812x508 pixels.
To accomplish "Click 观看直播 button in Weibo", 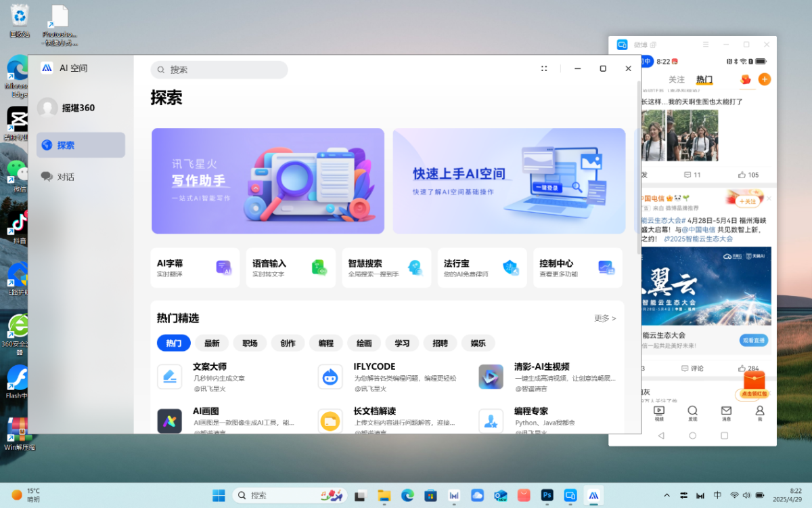I will click(x=754, y=341).
